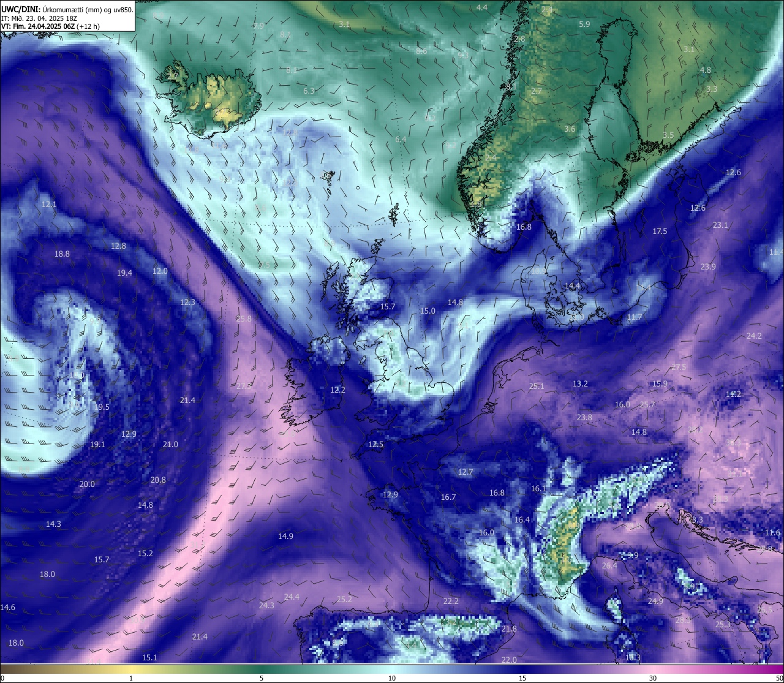Image resolution: width=784 pixels, height=683 pixels.
Task: Click the map value 15.1
Action: [149, 657]
